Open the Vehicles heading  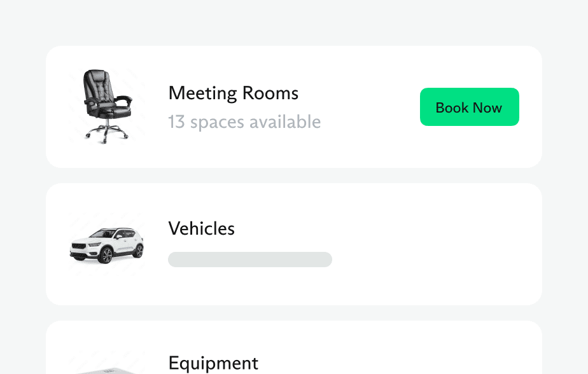[201, 229]
